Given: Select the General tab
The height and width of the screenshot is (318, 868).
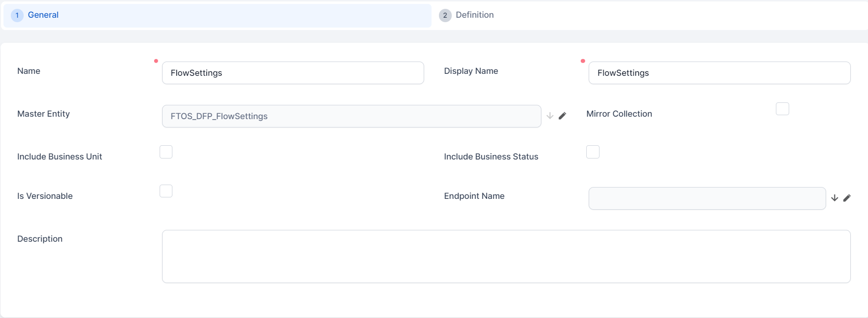Looking at the screenshot, I should coord(43,15).
